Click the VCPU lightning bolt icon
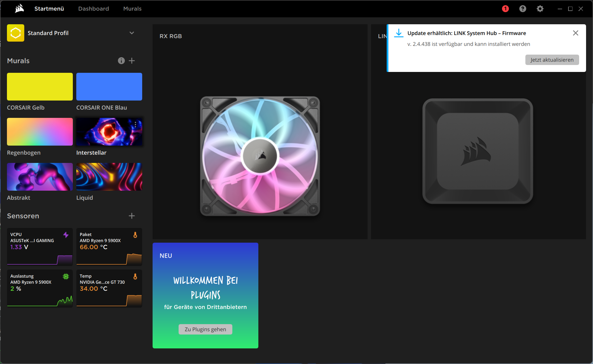 (66, 235)
